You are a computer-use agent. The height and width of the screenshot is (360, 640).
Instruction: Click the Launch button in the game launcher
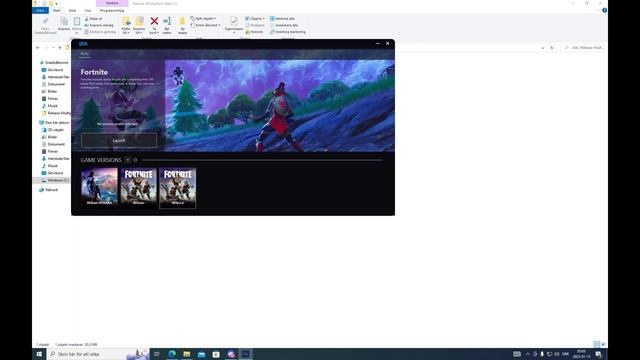[119, 140]
